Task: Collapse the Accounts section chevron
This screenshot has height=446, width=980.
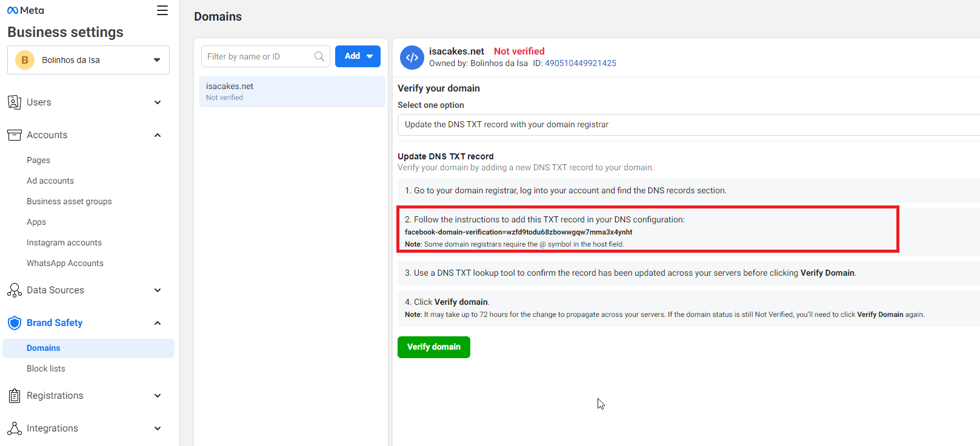Action: click(158, 135)
